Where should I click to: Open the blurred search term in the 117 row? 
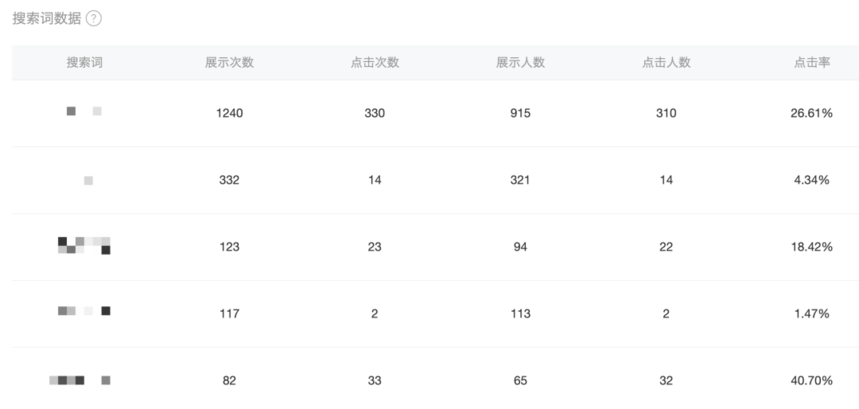[x=84, y=311]
